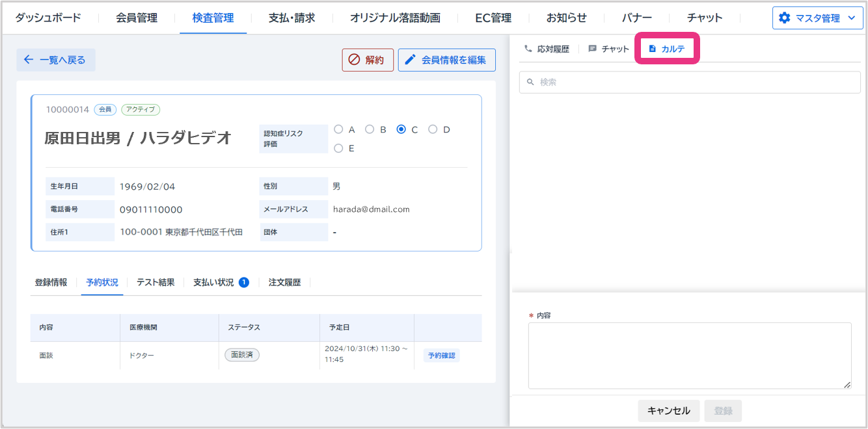Click the pencil icon for 会員情報を編集
This screenshot has width=868, height=429.
(410, 60)
